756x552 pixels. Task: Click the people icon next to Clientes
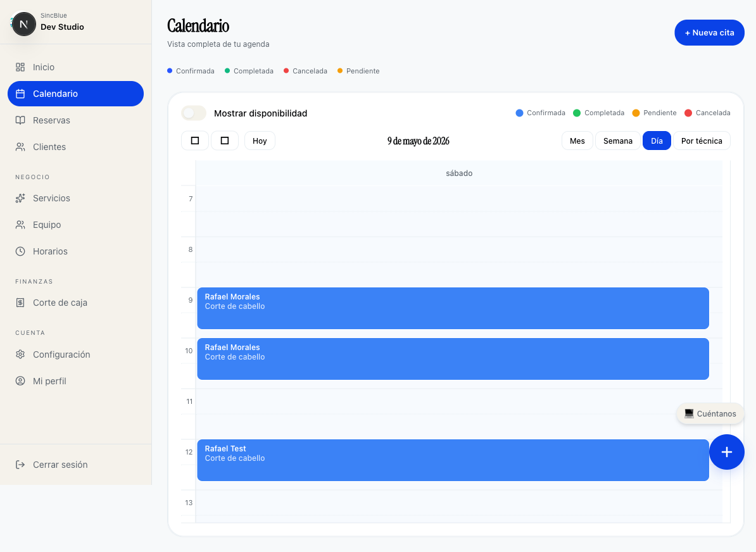pyautogui.click(x=20, y=147)
